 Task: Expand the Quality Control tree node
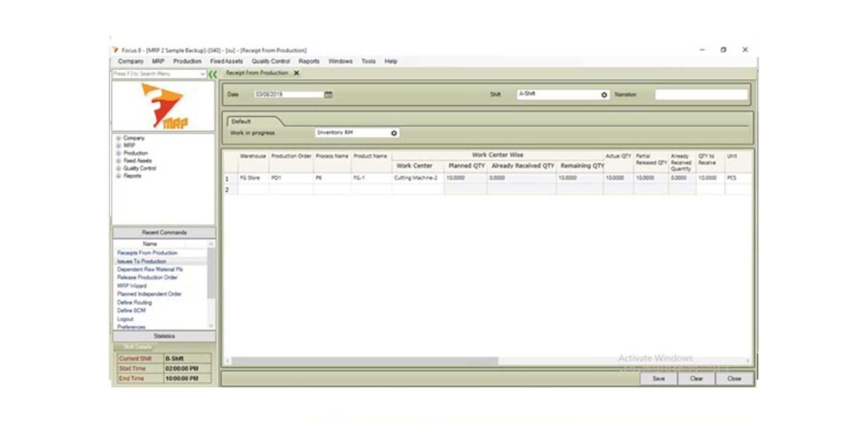coord(118,169)
